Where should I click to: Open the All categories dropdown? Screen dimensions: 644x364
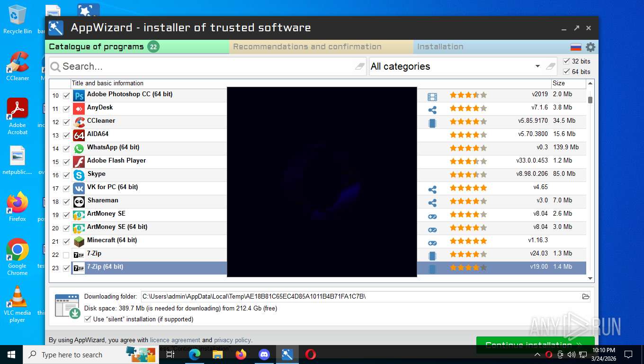click(537, 66)
